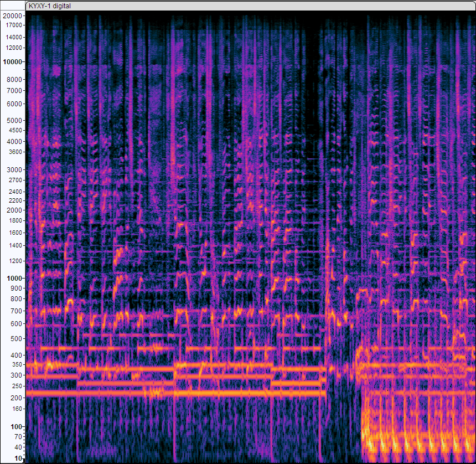Viewport: 476px width, 464px height.
Task: Click the 2200 Hz frequency label
Action: pos(15,200)
